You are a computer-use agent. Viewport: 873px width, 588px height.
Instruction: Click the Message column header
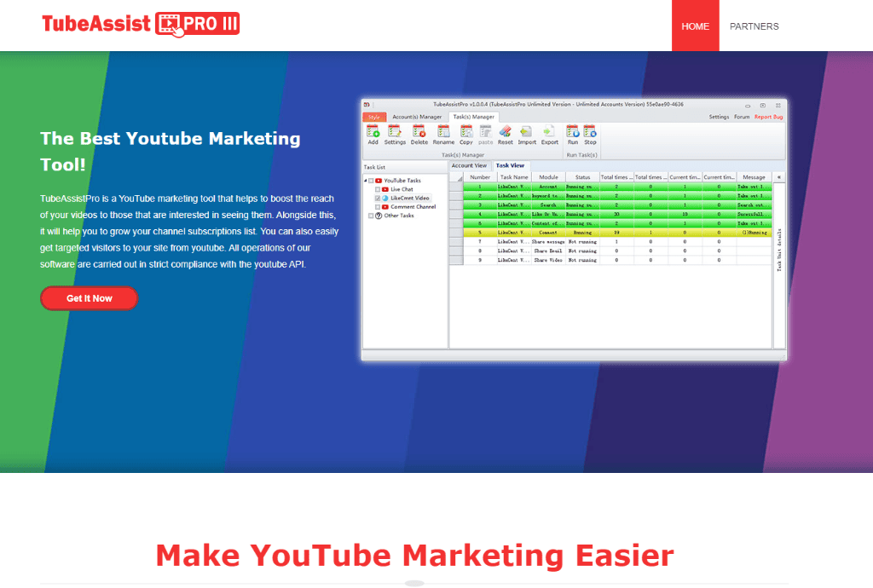click(754, 177)
